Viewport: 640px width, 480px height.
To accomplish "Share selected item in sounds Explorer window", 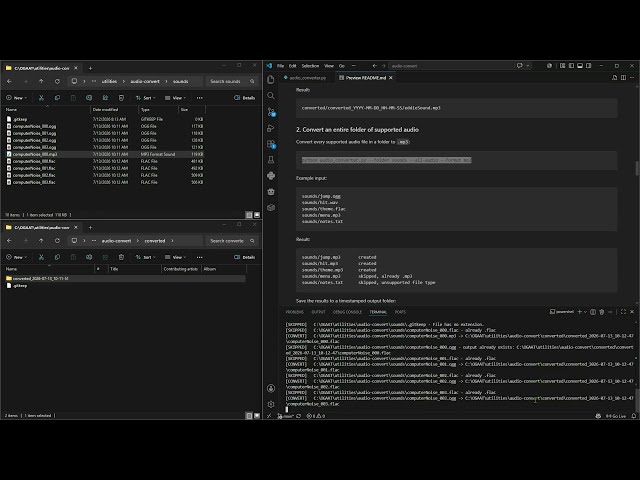I will pos(105,98).
